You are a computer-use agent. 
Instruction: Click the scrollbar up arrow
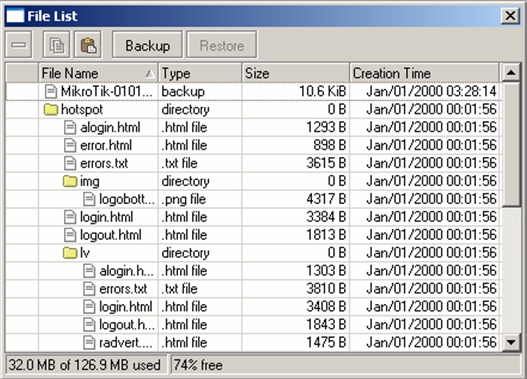[511, 72]
